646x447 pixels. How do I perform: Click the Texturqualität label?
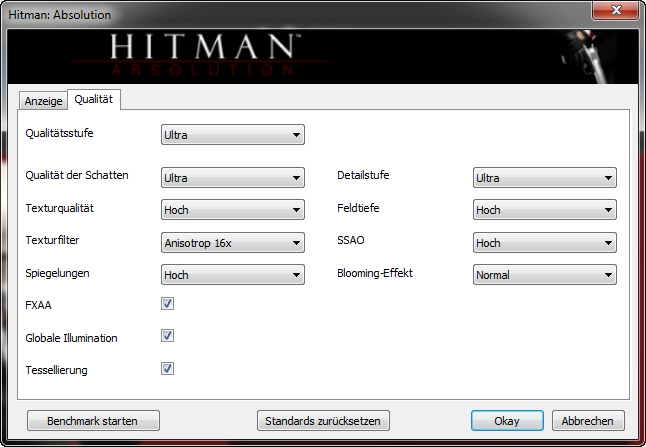[x=59, y=208]
